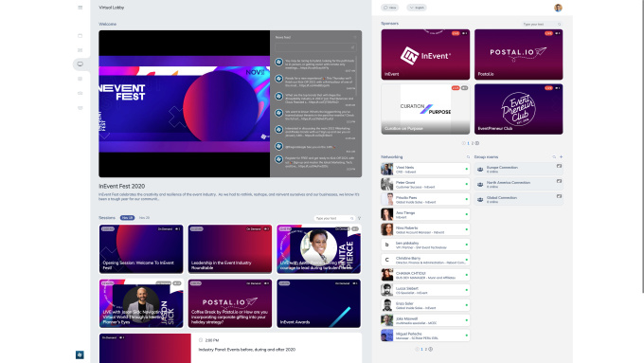This screenshot has width=644, height=363.
Task: Join Europe Connection room via its icon
Action: coord(559,166)
